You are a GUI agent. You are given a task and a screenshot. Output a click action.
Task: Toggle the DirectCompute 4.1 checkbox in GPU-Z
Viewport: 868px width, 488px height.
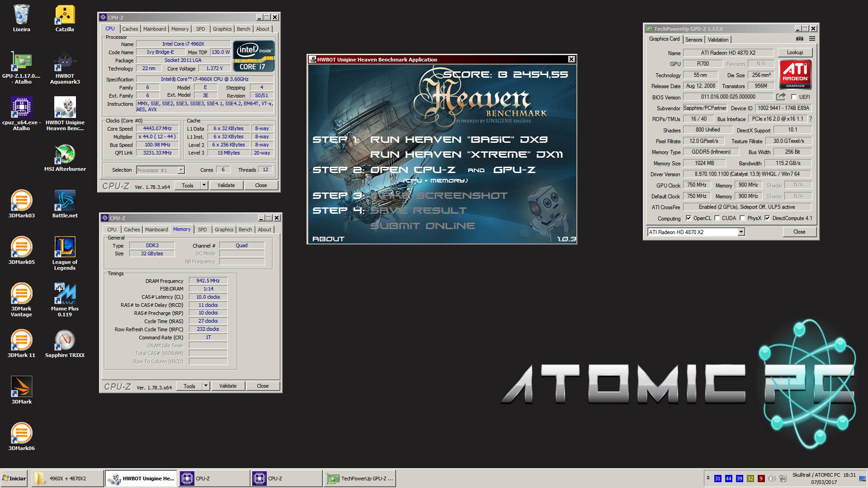pos(767,218)
